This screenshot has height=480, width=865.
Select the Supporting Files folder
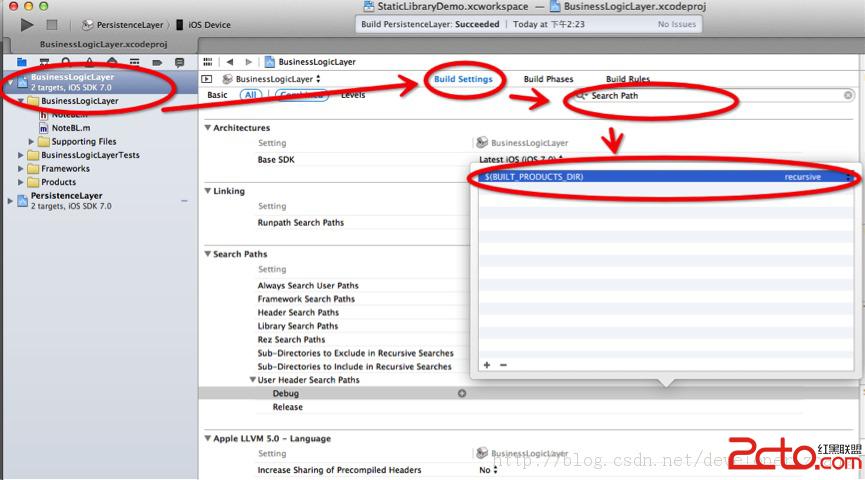coord(84,142)
